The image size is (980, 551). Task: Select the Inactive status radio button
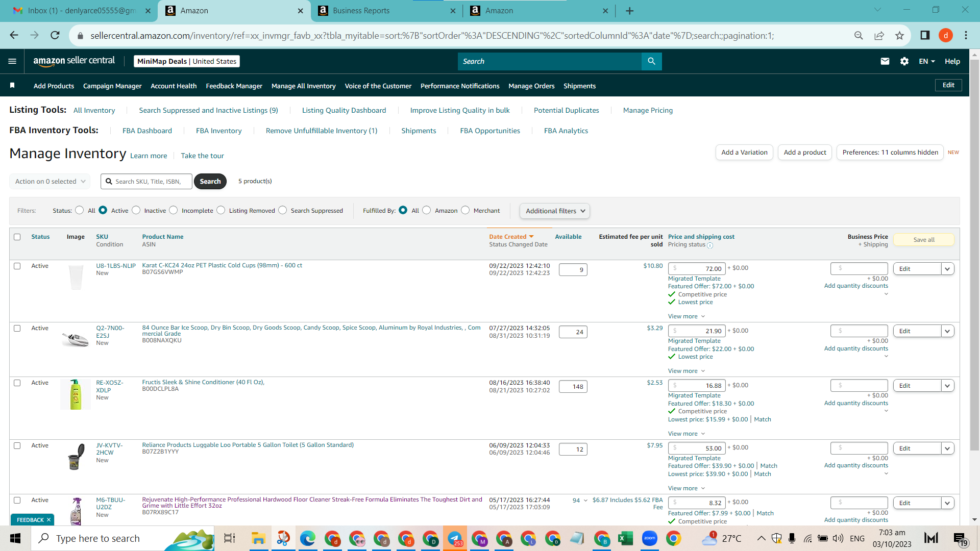pos(136,210)
